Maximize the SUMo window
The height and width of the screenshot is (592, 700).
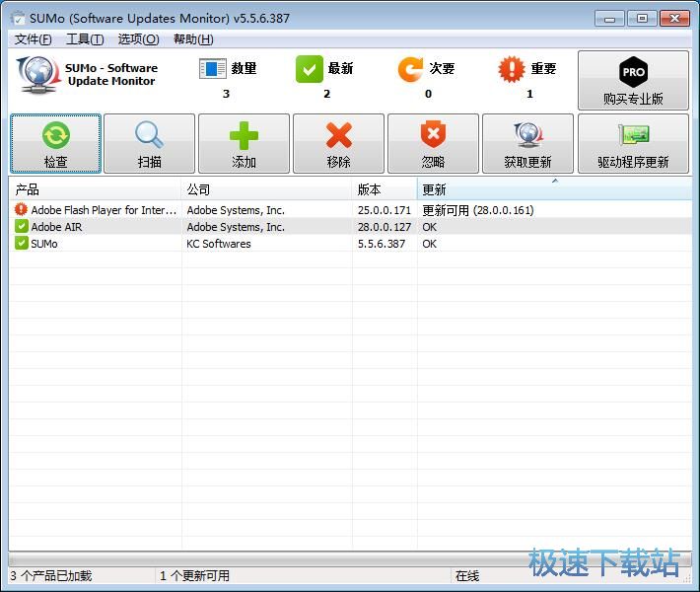click(642, 19)
